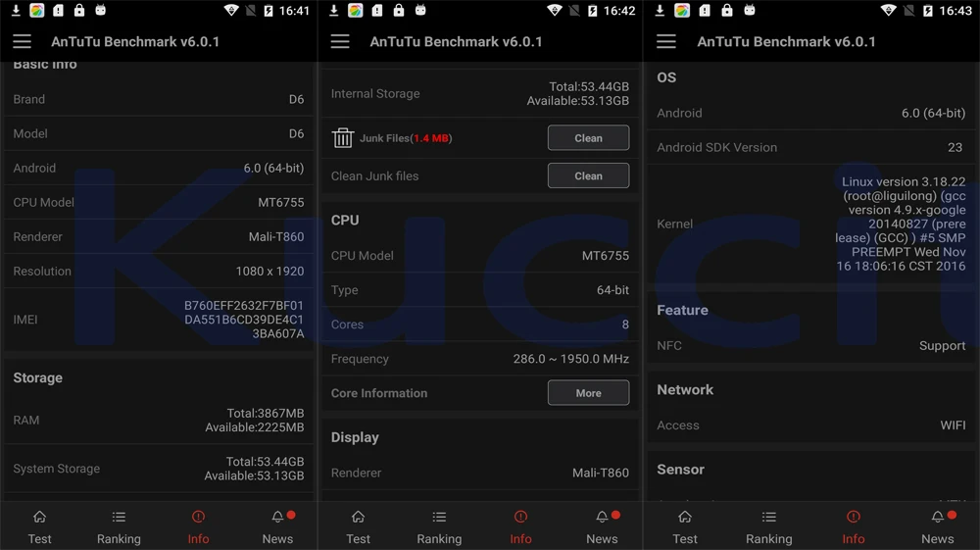Tap Model D6 row
Image resolution: width=980 pixels, height=550 pixels.
point(159,133)
